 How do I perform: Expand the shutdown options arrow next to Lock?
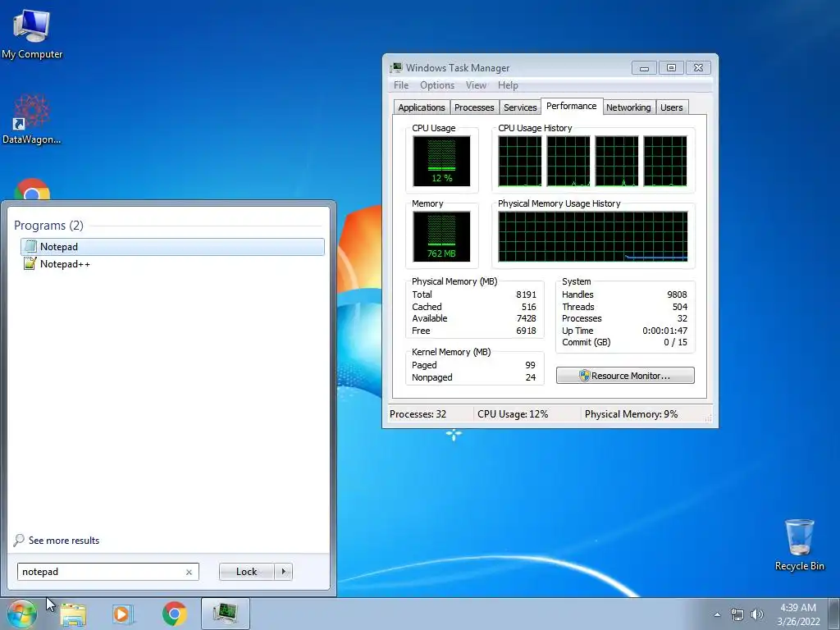click(283, 572)
